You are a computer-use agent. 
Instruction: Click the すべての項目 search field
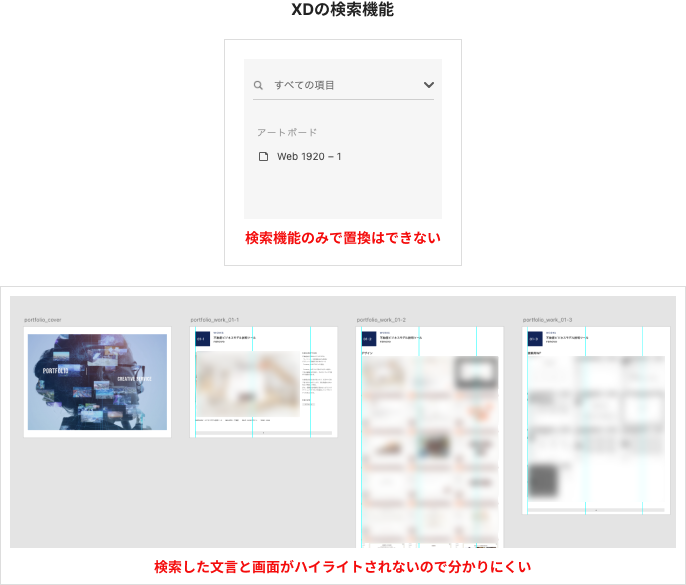point(343,85)
